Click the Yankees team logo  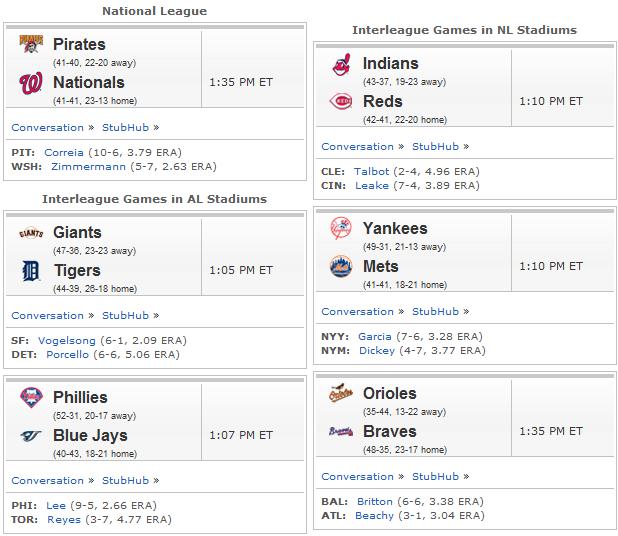click(x=341, y=228)
